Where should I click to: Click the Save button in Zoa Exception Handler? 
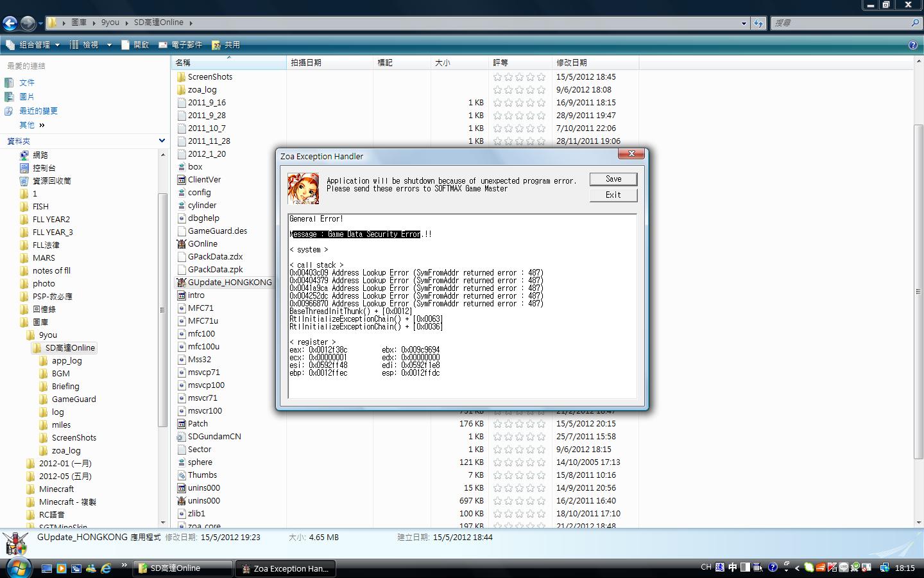coord(613,179)
